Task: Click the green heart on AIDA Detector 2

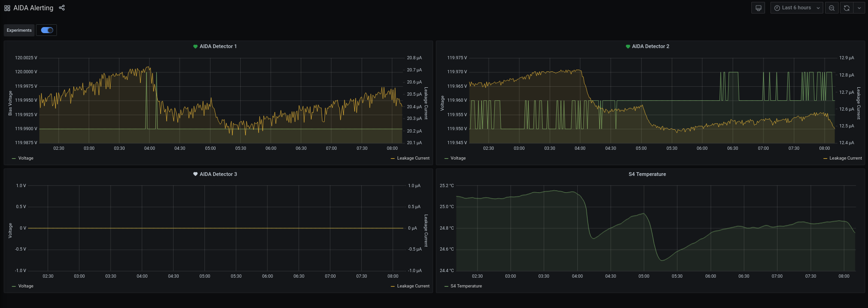Action: tap(628, 47)
